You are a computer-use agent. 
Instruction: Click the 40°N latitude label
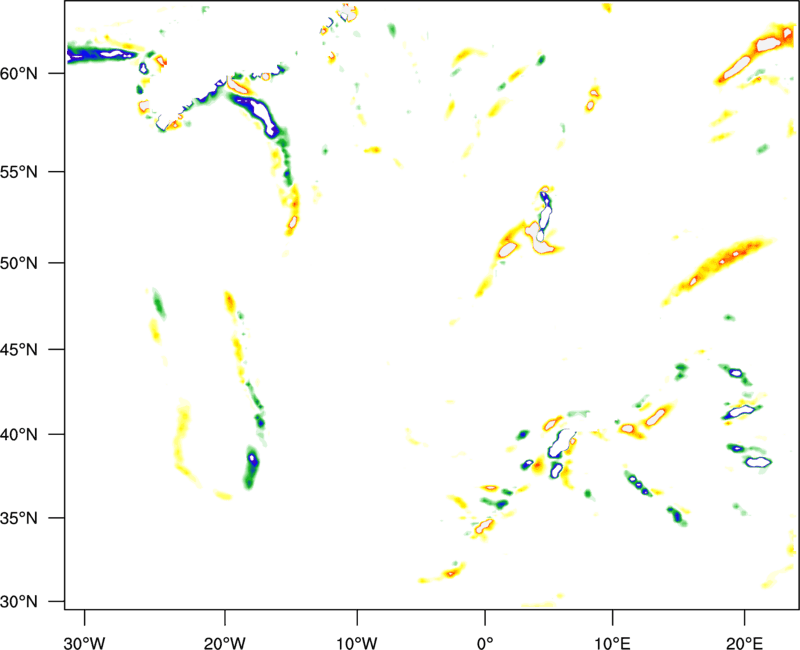pos(19,434)
